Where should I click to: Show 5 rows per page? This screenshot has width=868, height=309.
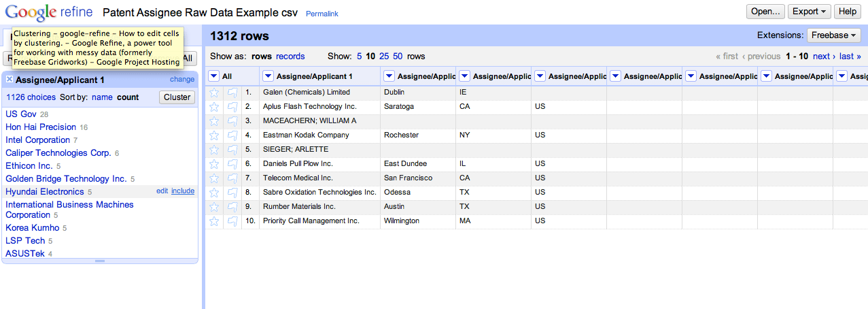(x=359, y=56)
